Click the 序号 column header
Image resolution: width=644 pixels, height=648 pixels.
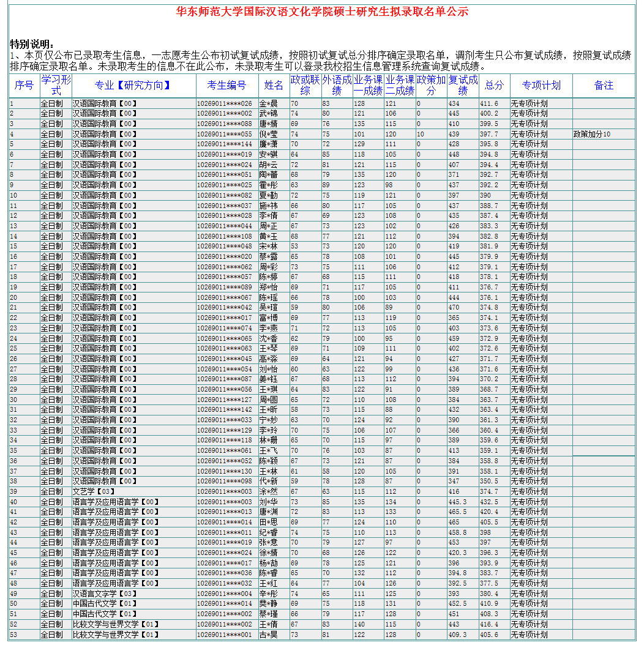coord(24,86)
